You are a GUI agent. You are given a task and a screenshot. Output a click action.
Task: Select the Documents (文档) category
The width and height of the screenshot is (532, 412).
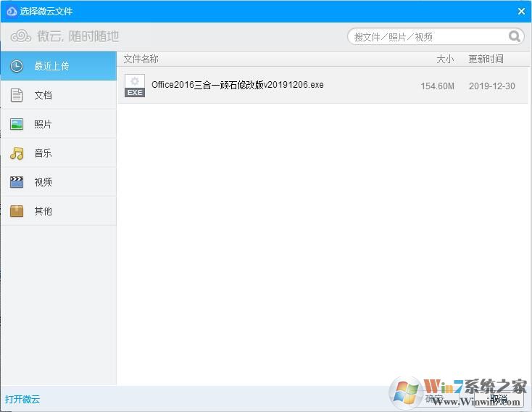59,95
